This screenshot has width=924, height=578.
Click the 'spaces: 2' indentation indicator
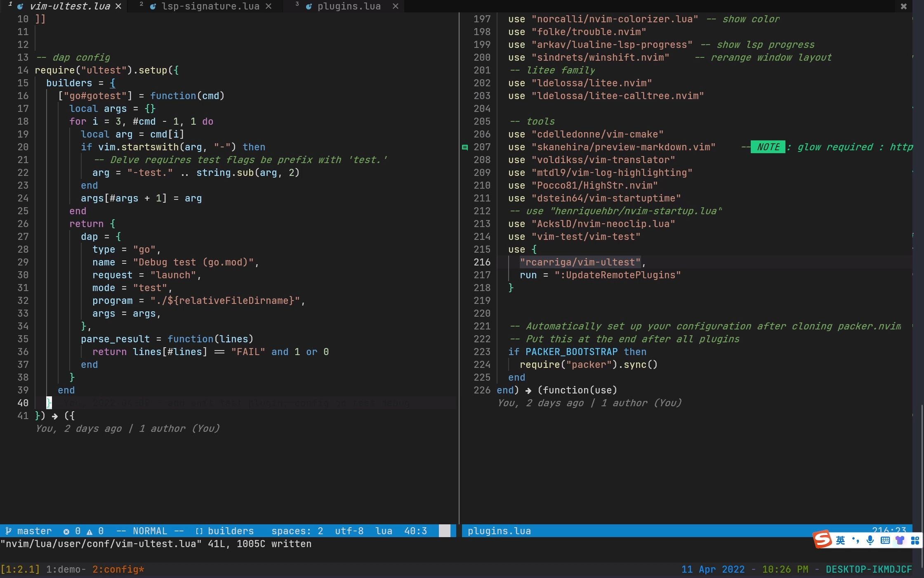coord(297,531)
